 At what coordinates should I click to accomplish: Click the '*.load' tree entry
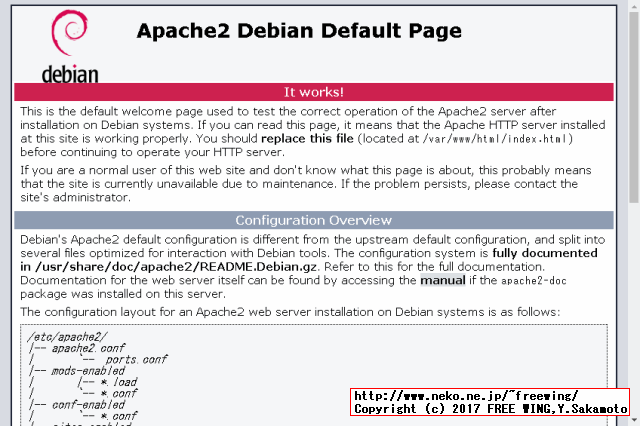point(119,382)
